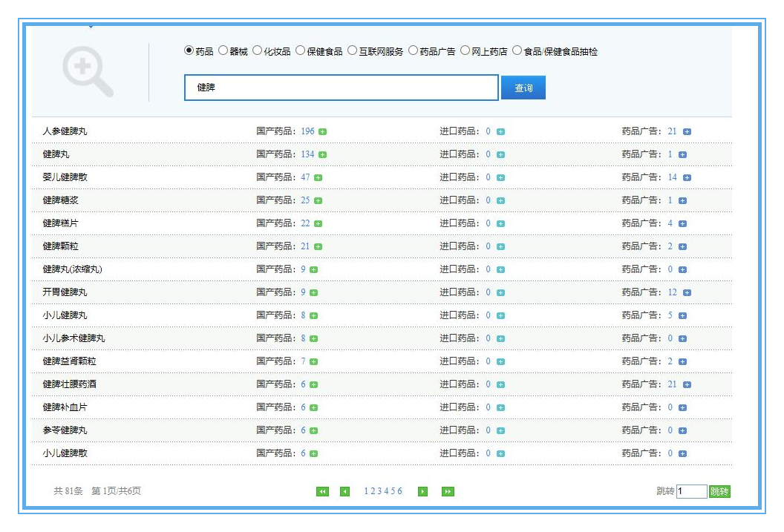Expand 进口药品 entry for 婴儿健脾散
Viewport: 784px width, 532px height.
(x=501, y=177)
